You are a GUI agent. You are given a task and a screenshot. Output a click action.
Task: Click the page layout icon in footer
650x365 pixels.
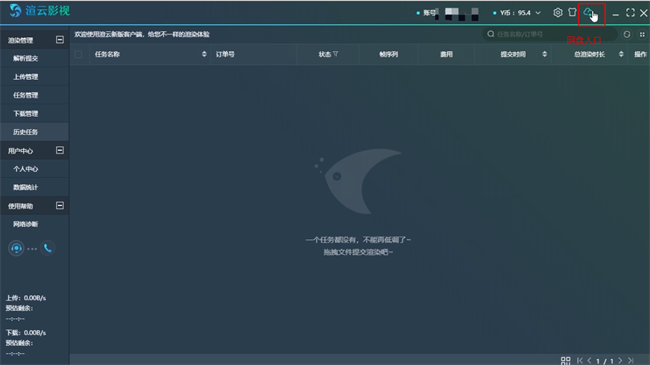pyautogui.click(x=565, y=361)
